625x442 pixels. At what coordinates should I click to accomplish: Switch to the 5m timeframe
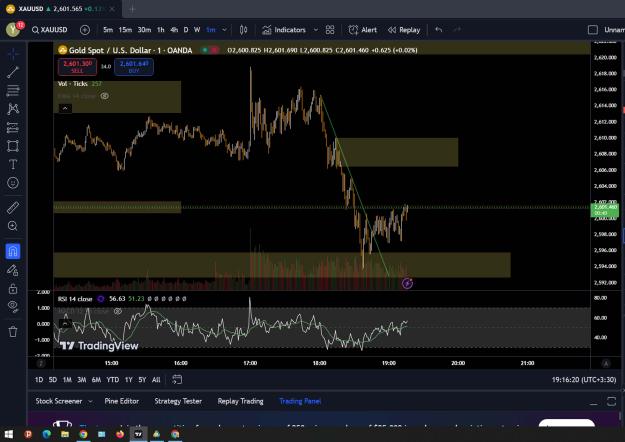pos(108,30)
